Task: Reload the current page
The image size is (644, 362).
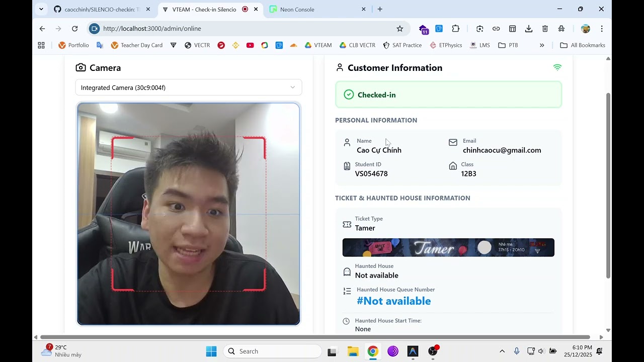Action: 74,29
